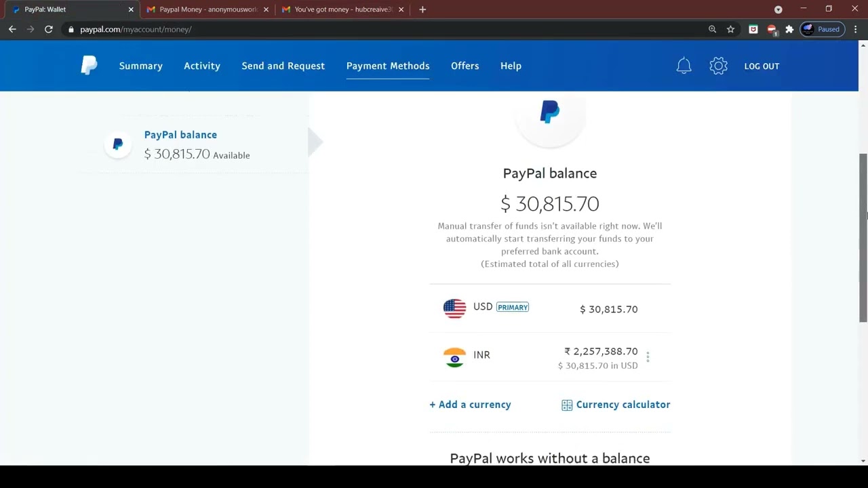Click the INR flag icon
The height and width of the screenshot is (488, 868).
pyautogui.click(x=454, y=357)
